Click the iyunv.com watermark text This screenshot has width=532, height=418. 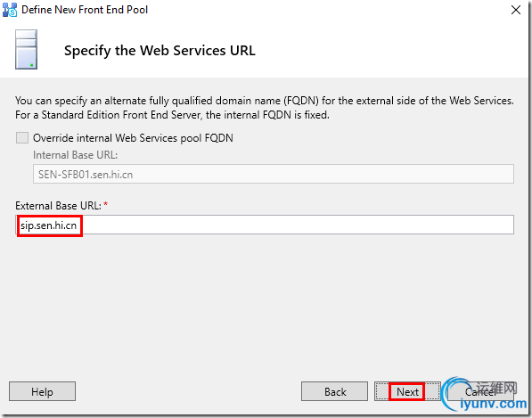click(x=494, y=404)
